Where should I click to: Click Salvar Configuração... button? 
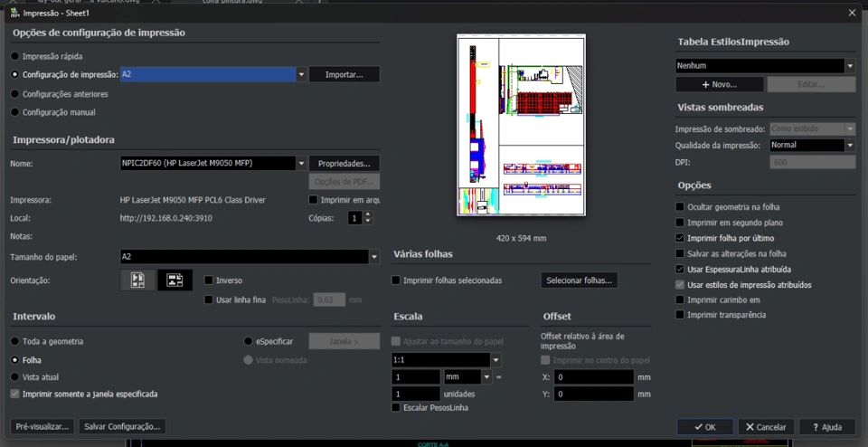click(122, 426)
